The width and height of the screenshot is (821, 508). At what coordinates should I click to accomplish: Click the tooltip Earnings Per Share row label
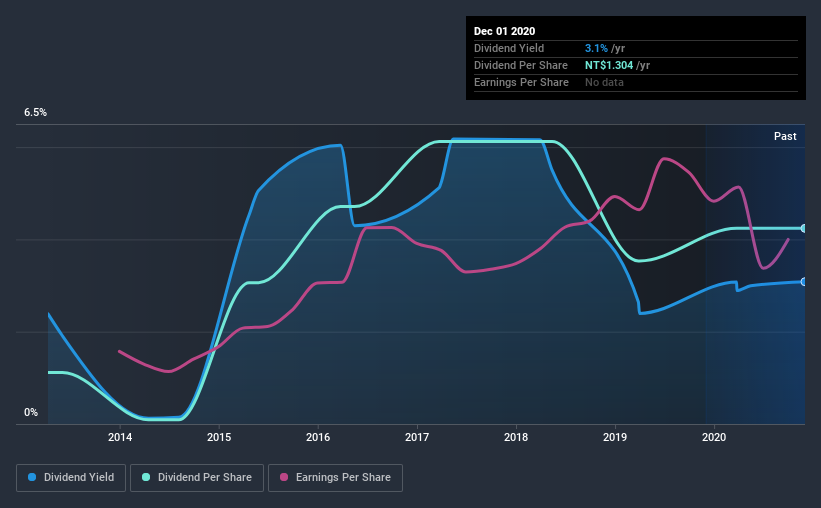(521, 82)
